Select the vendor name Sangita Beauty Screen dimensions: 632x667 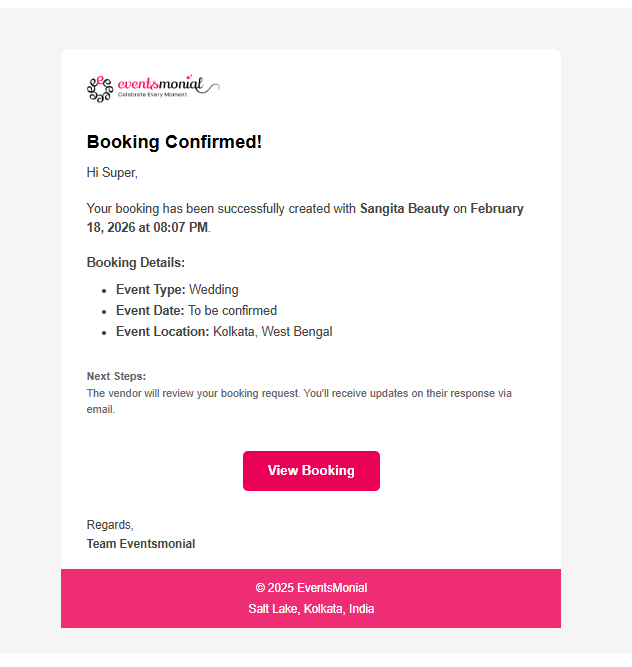[x=404, y=209]
